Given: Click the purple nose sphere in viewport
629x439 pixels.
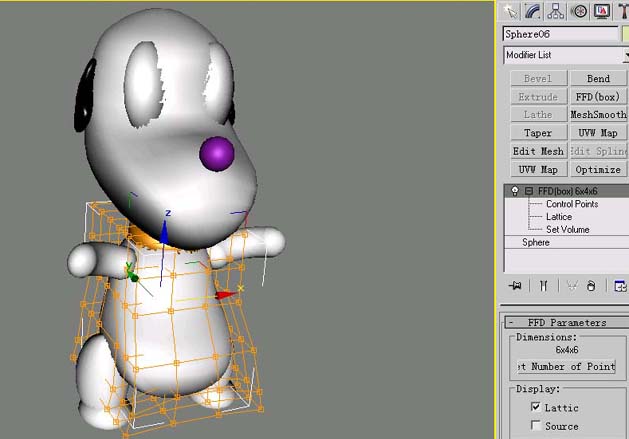Looking at the screenshot, I should [217, 154].
